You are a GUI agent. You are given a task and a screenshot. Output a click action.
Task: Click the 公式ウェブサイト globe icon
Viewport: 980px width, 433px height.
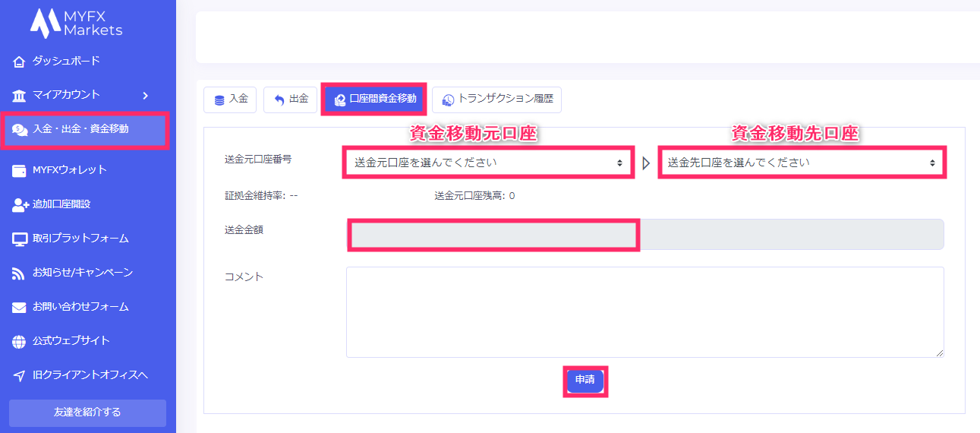click(x=20, y=342)
